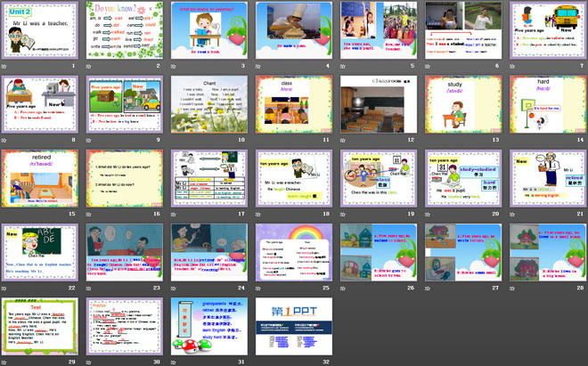Click animation star icon under slide 1

[4, 67]
